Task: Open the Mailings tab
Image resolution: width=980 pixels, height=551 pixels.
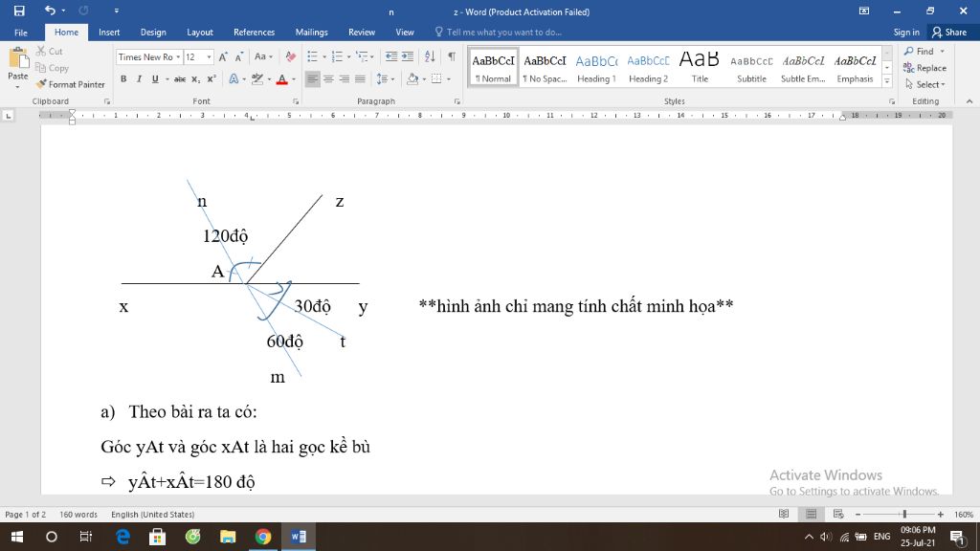Action: [x=311, y=33]
